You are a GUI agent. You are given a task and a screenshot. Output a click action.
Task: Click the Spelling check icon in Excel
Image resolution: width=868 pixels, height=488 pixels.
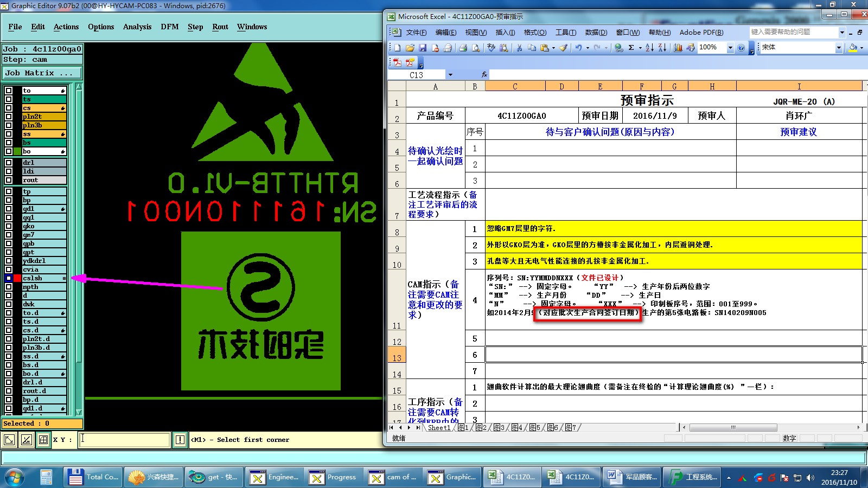click(x=492, y=48)
